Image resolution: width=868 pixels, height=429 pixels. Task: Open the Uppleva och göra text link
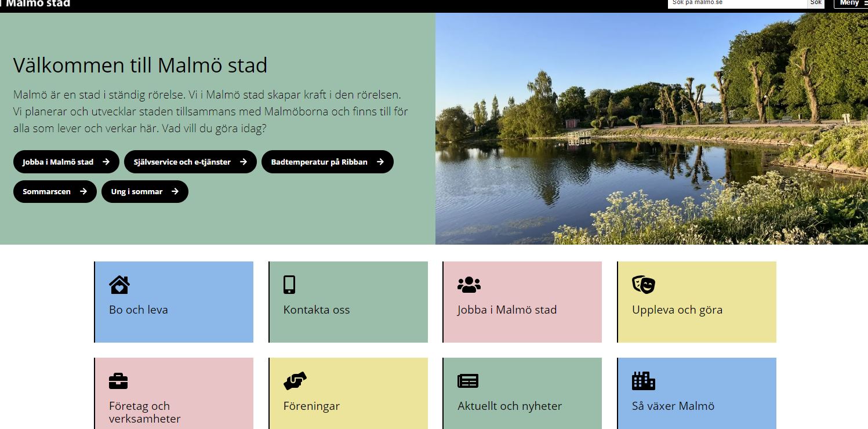click(x=677, y=310)
